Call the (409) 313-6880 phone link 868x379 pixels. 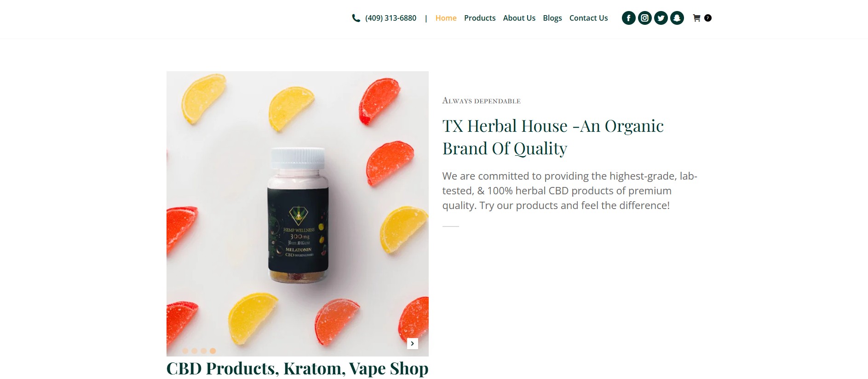391,18
